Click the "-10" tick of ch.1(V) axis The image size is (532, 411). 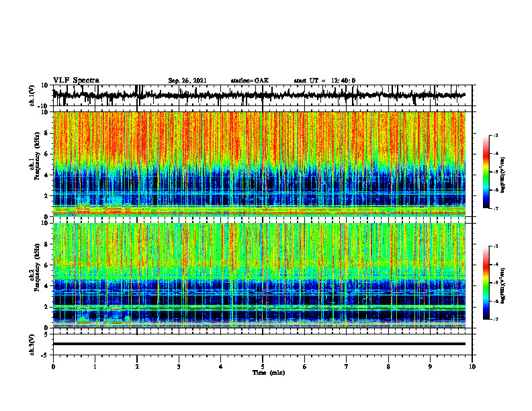(44, 106)
